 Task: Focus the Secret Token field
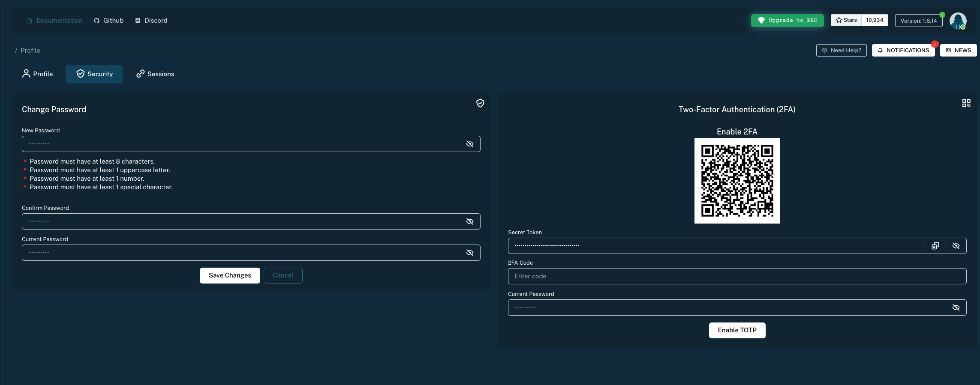click(x=716, y=246)
